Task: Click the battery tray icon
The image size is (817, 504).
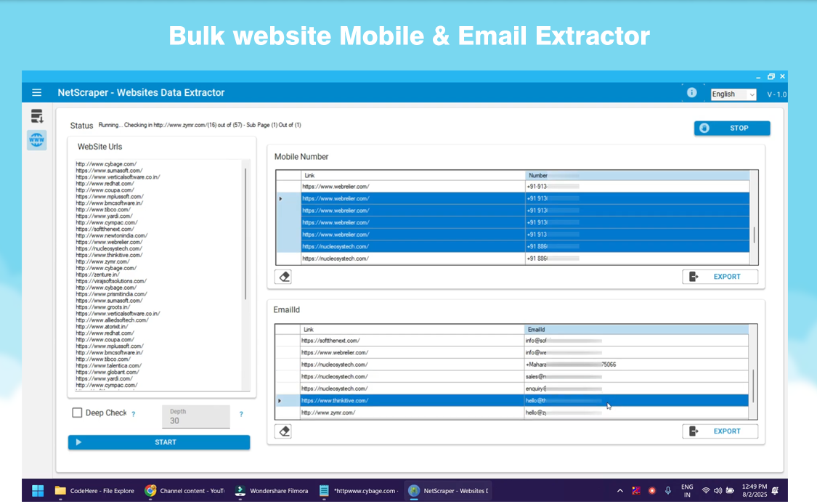Action: point(730,490)
